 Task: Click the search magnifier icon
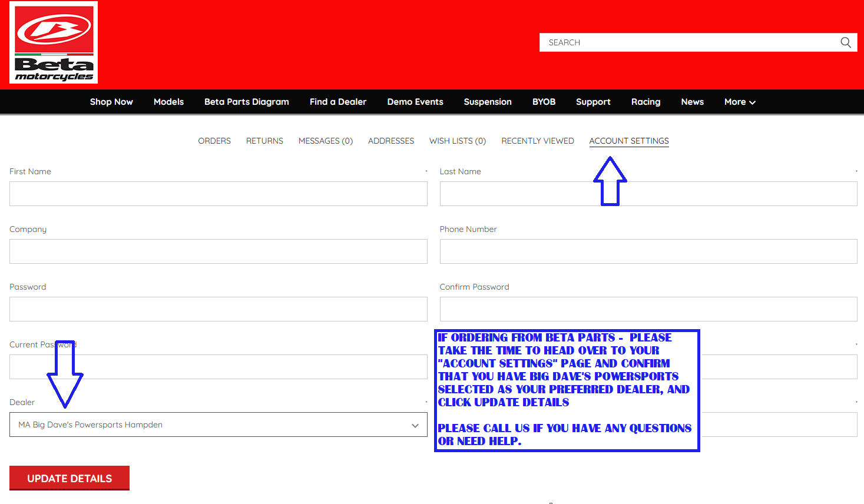(846, 42)
